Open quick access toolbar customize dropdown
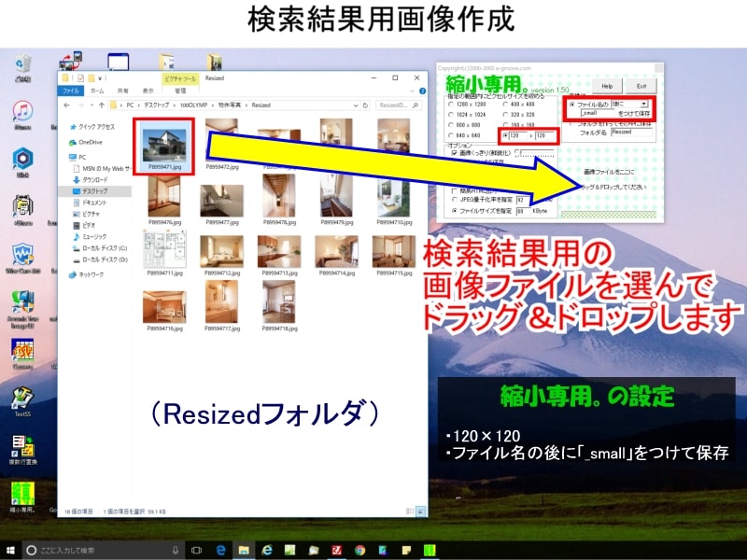The width and height of the screenshot is (747, 560). tap(101, 78)
